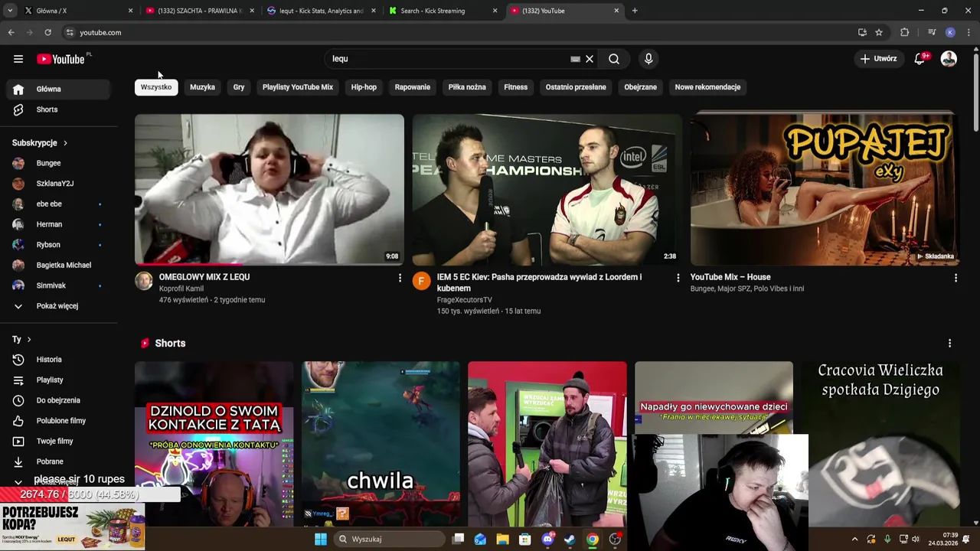Viewport: 980px width, 551px height.
Task: Open Shorts in the sidebar
Action: click(58, 109)
